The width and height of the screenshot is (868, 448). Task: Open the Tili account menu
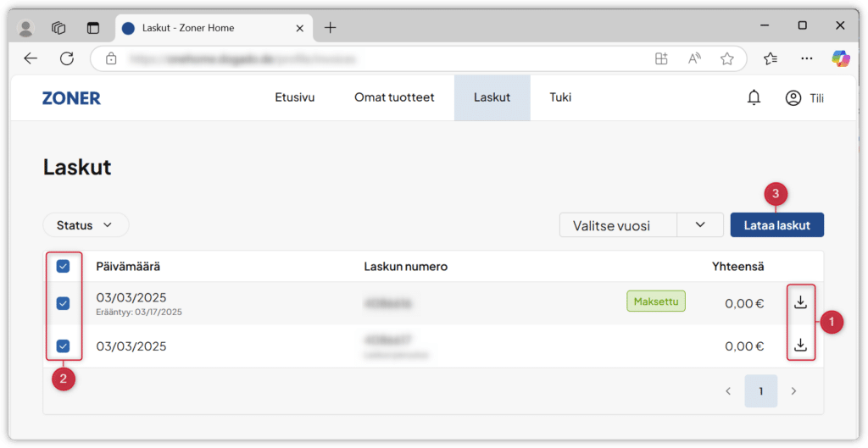pyautogui.click(x=804, y=98)
